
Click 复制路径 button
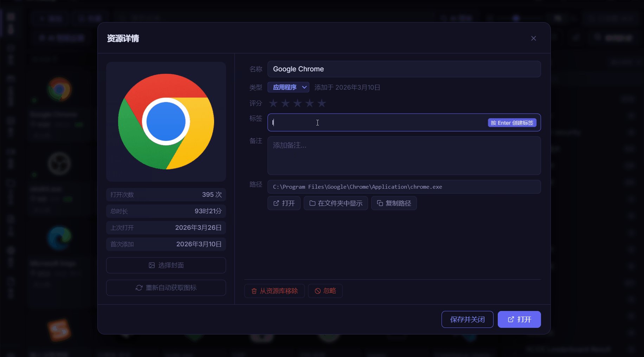point(394,203)
